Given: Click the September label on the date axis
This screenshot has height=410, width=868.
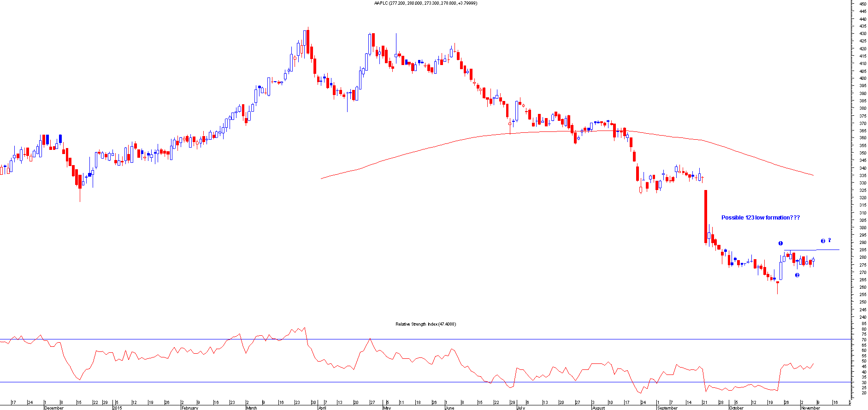Looking at the screenshot, I should 667,408.
